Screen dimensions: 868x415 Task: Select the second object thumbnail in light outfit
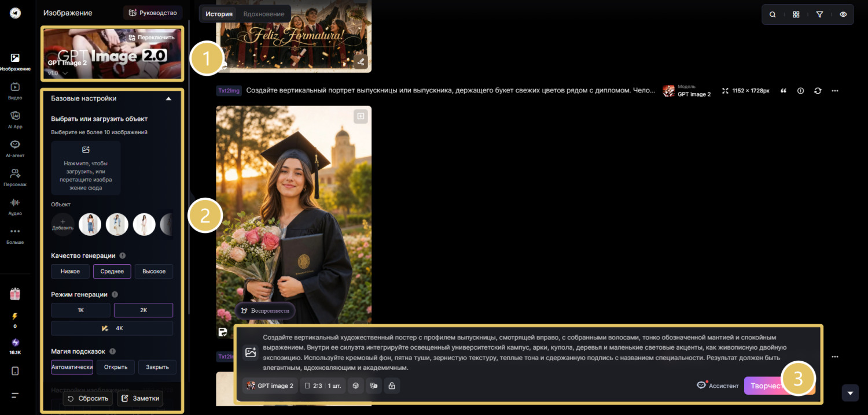coord(117,224)
